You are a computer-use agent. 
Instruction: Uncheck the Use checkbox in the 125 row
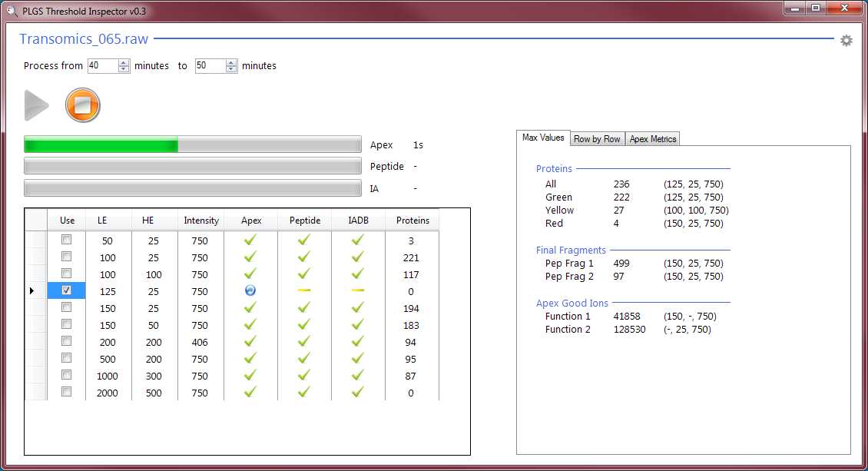click(66, 290)
